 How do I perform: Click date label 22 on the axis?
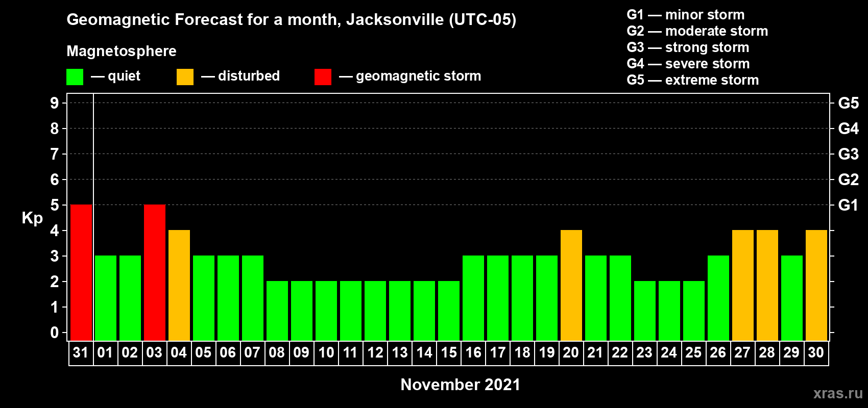coord(620,352)
